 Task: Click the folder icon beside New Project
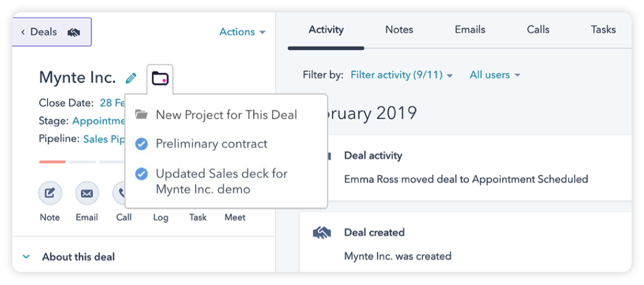click(x=141, y=115)
